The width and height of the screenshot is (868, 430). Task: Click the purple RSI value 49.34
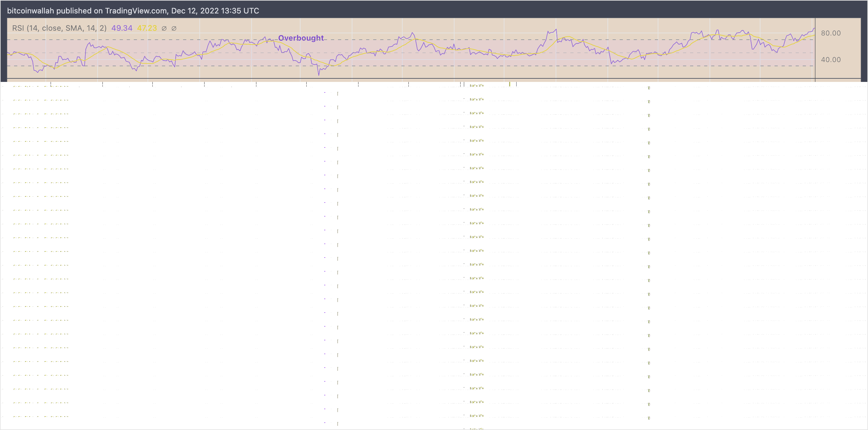coord(122,28)
